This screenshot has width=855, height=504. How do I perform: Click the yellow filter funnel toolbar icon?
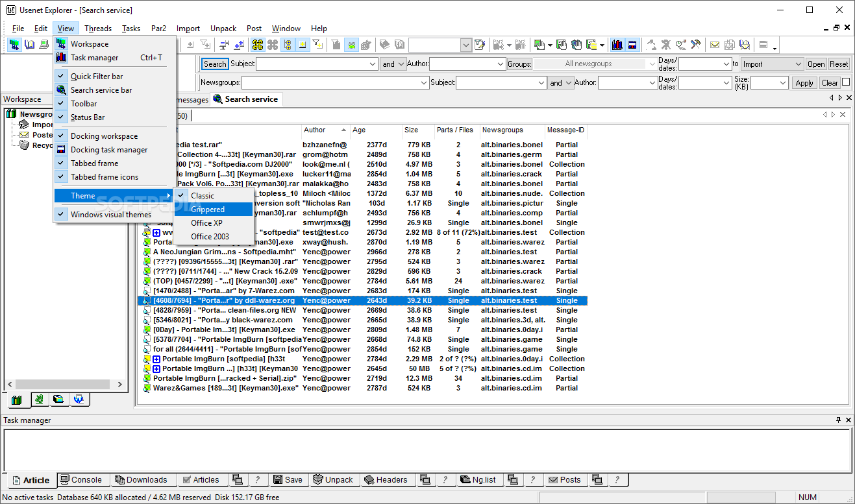317,45
